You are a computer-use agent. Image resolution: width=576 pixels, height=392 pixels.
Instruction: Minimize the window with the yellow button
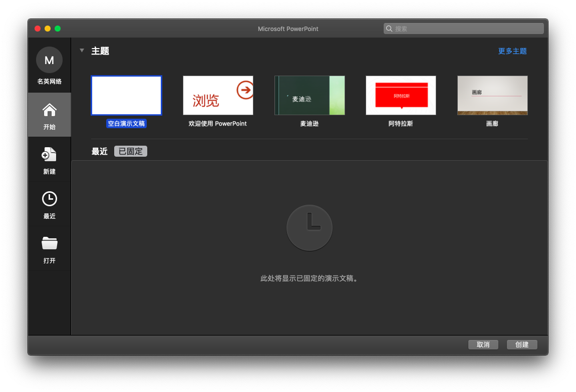(48, 29)
